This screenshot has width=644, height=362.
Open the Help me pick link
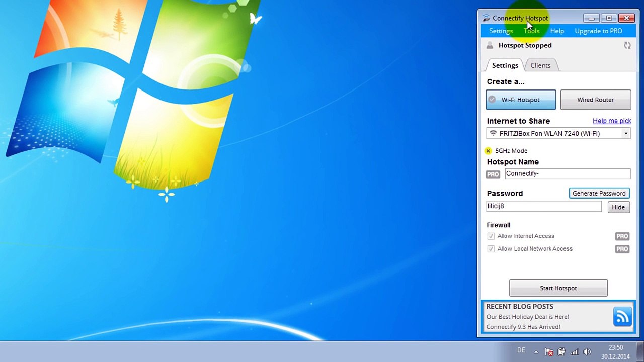pyautogui.click(x=612, y=121)
